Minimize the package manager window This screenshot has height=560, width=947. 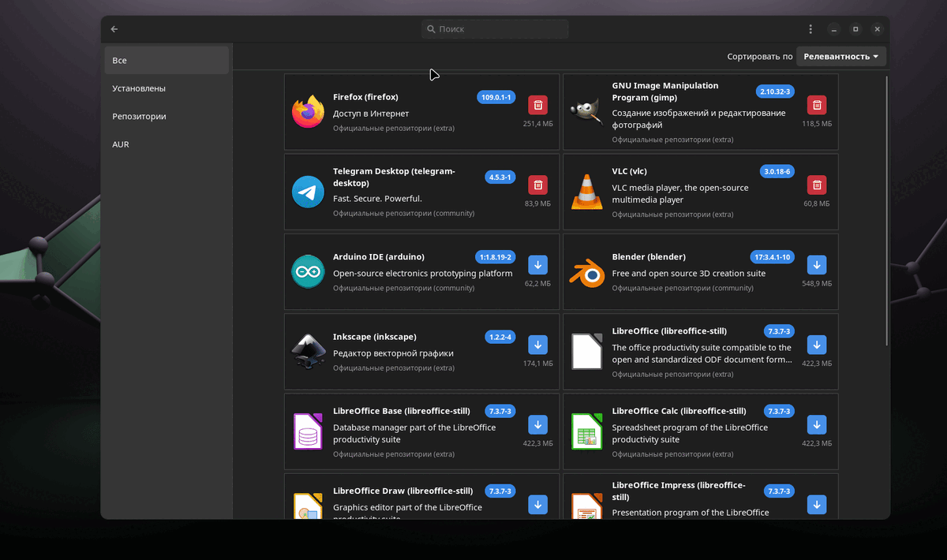[x=834, y=29]
